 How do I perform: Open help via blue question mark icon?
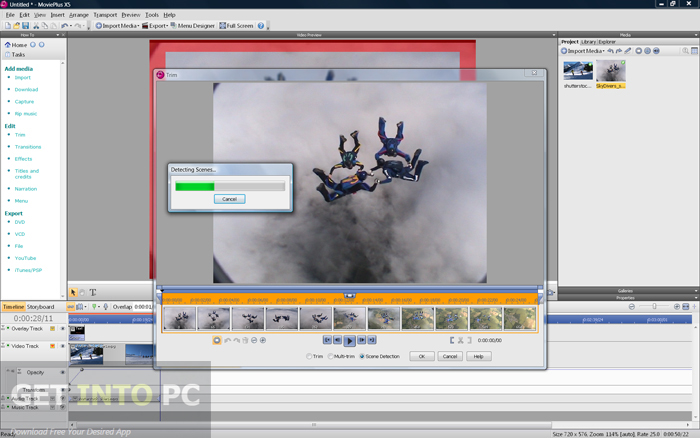pyautogui.click(x=261, y=26)
